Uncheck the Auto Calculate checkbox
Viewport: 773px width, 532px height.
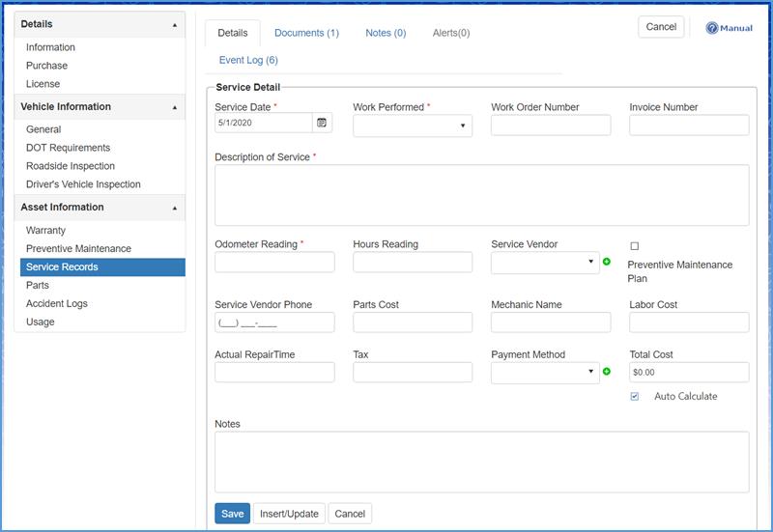click(x=635, y=396)
